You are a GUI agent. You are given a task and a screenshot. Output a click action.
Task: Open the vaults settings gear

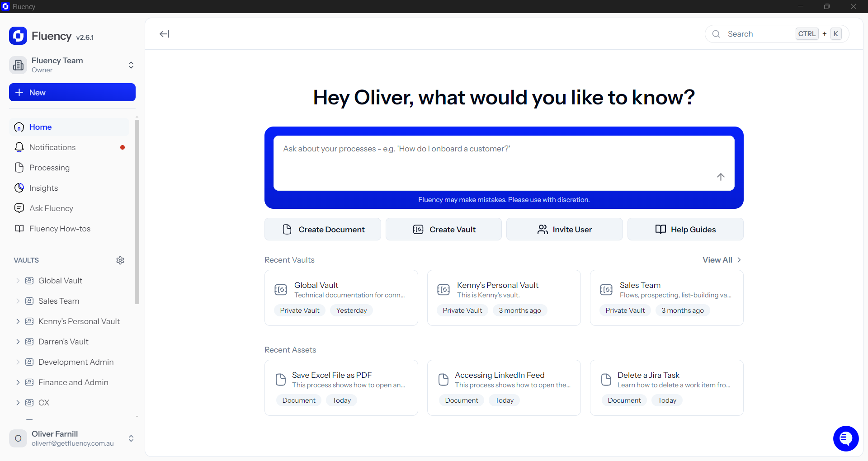[x=120, y=260]
